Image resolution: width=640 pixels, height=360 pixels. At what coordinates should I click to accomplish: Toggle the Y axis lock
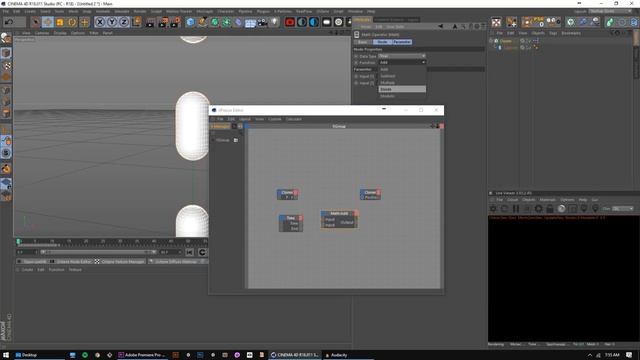pos(112,22)
